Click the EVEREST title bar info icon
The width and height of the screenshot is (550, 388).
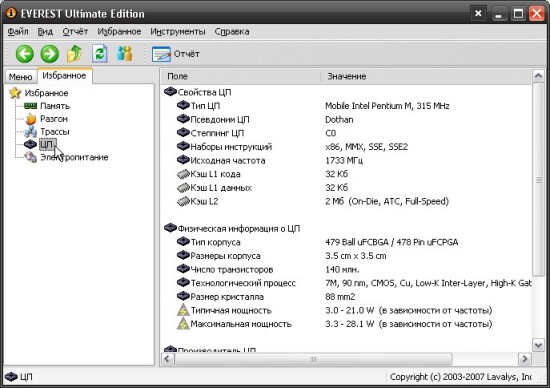(x=11, y=13)
